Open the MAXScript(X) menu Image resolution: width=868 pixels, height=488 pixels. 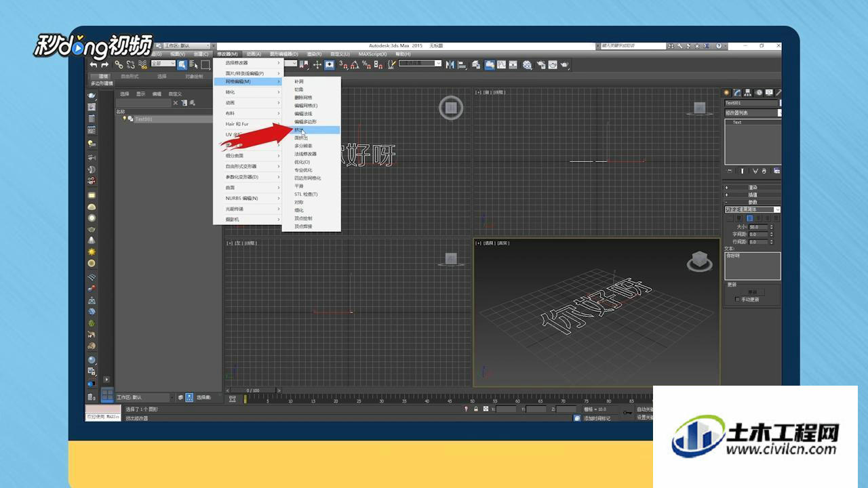coord(372,54)
